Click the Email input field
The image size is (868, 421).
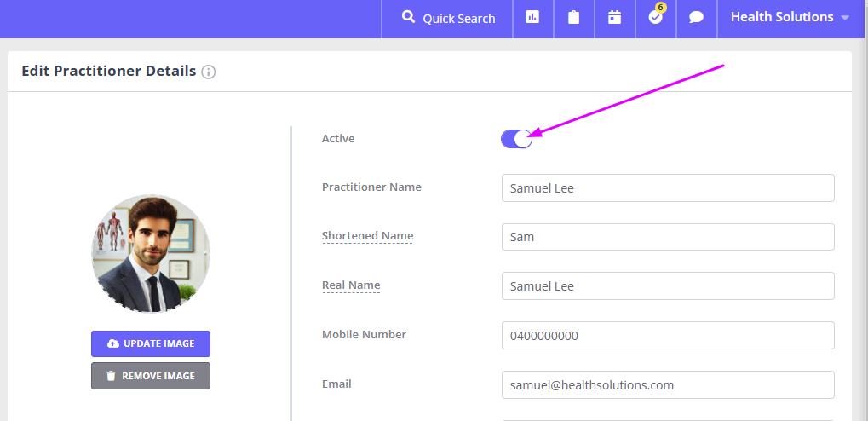pos(667,385)
